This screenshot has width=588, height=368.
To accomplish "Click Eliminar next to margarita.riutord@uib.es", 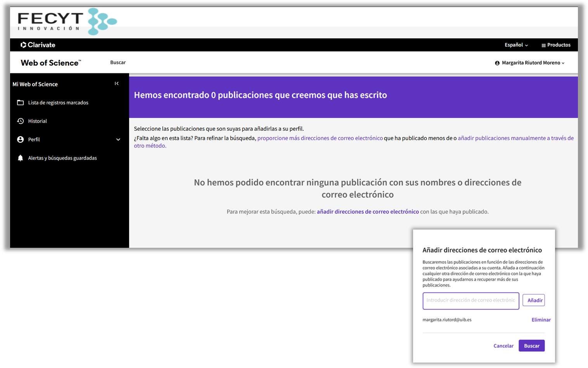I will (x=541, y=320).
